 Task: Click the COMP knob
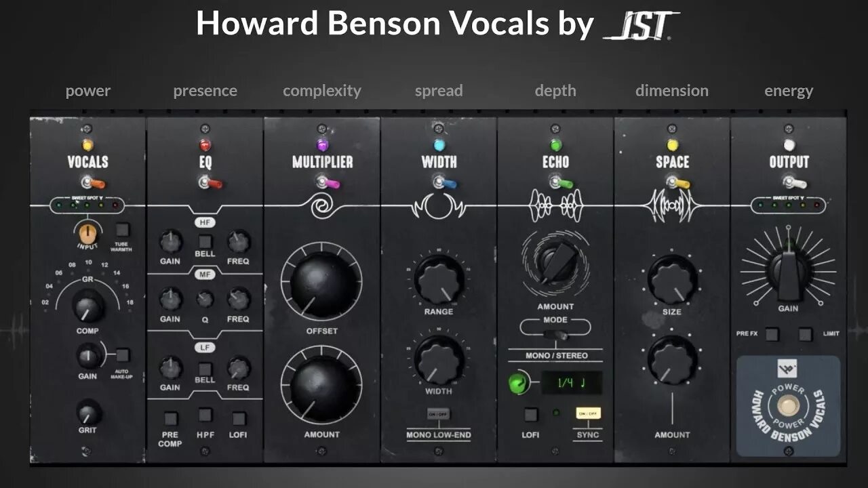pos(87,307)
